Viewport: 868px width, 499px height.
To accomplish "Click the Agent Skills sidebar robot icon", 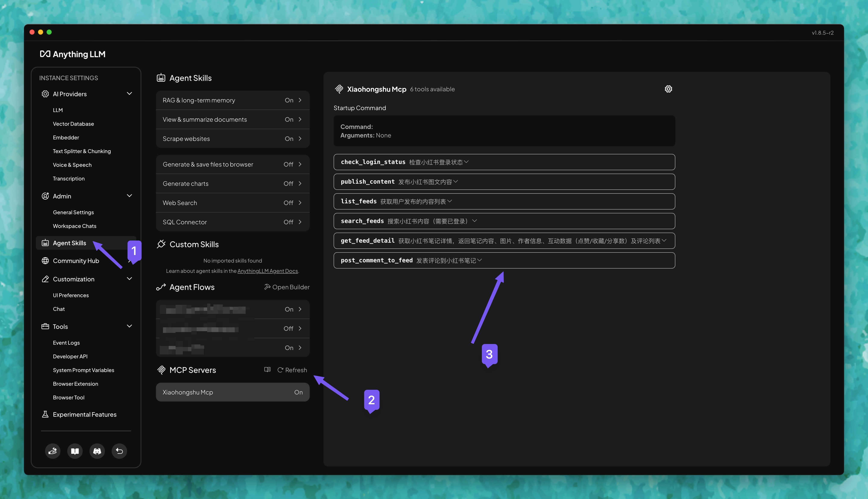I will (x=45, y=243).
